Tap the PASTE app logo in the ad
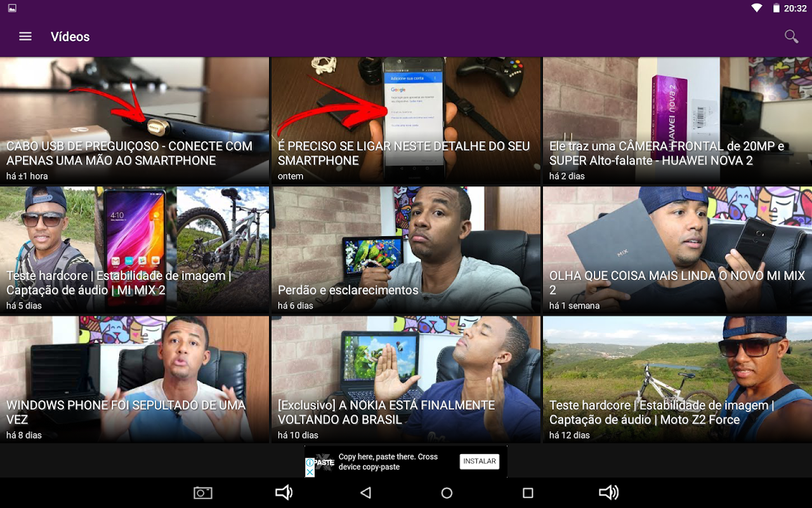Image resolution: width=812 pixels, height=508 pixels. point(324,462)
